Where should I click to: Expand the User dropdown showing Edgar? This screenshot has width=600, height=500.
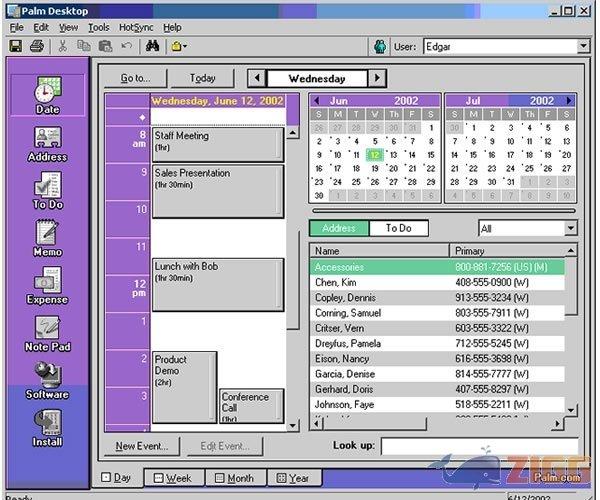click(x=583, y=46)
